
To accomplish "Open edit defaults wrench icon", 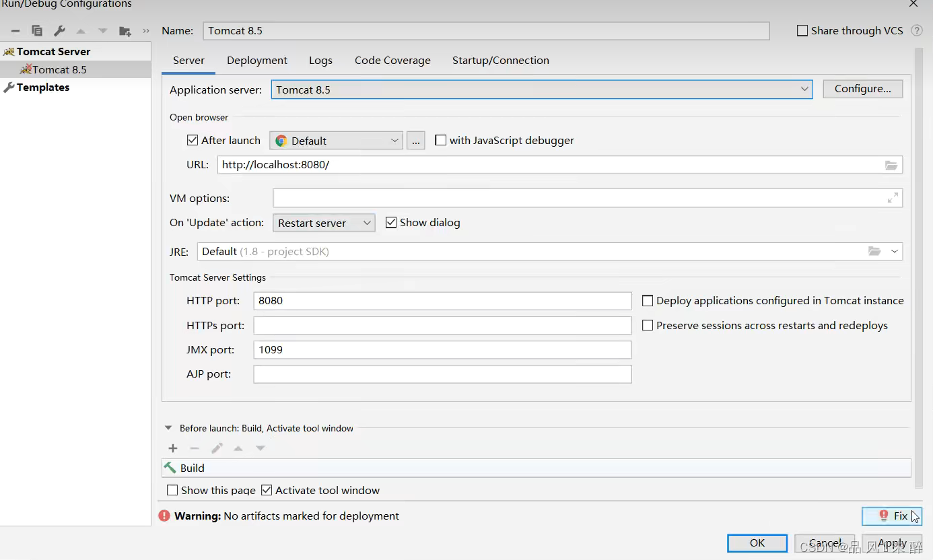I will tap(59, 31).
